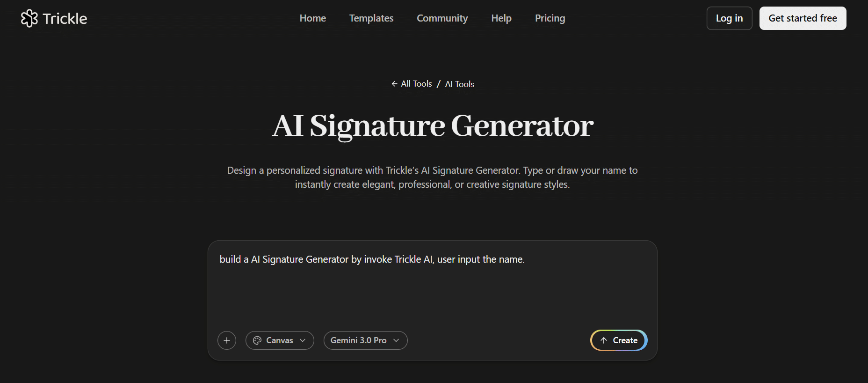This screenshot has height=383, width=868.
Task: Select the palette icon in Canvas selector
Action: [x=258, y=340]
